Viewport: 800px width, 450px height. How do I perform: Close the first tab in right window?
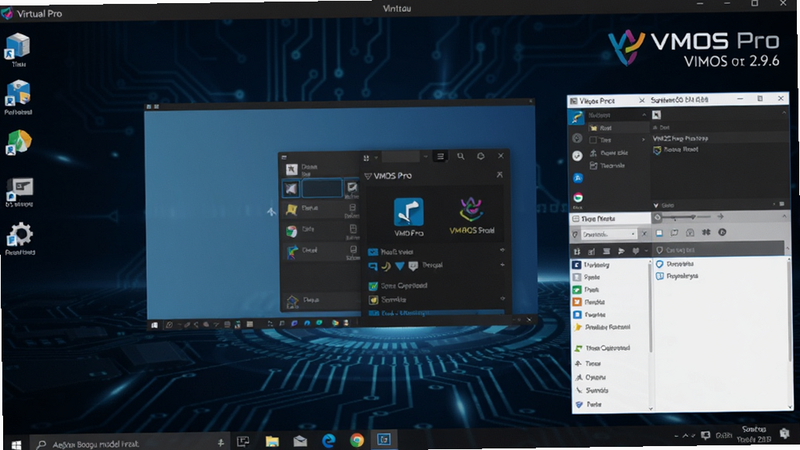click(x=642, y=101)
